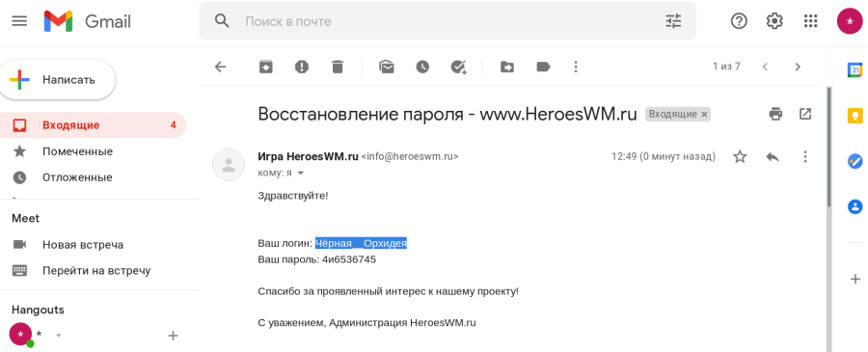The image size is (868, 352).
Task: Expand Hangouts status dropdown arrow
Action: coord(59,336)
